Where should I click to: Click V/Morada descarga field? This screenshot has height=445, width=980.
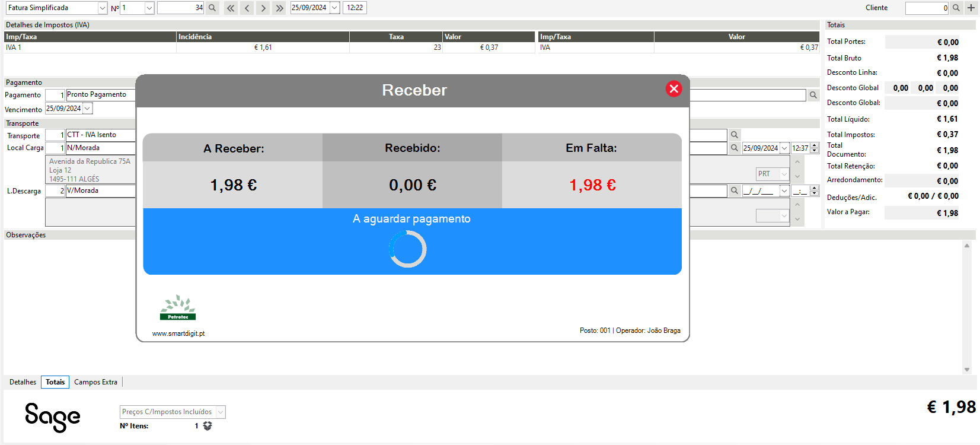(101, 190)
